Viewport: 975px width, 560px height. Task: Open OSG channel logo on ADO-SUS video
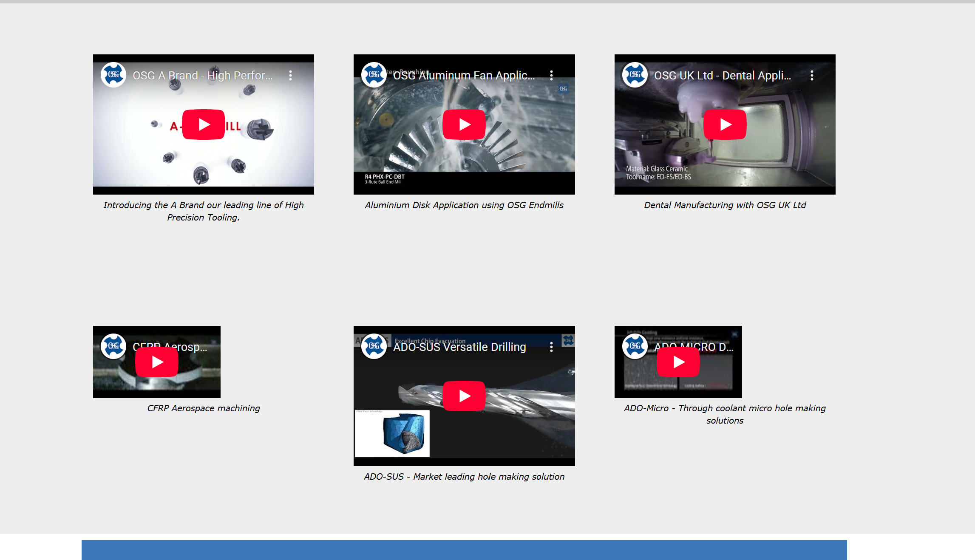(374, 346)
